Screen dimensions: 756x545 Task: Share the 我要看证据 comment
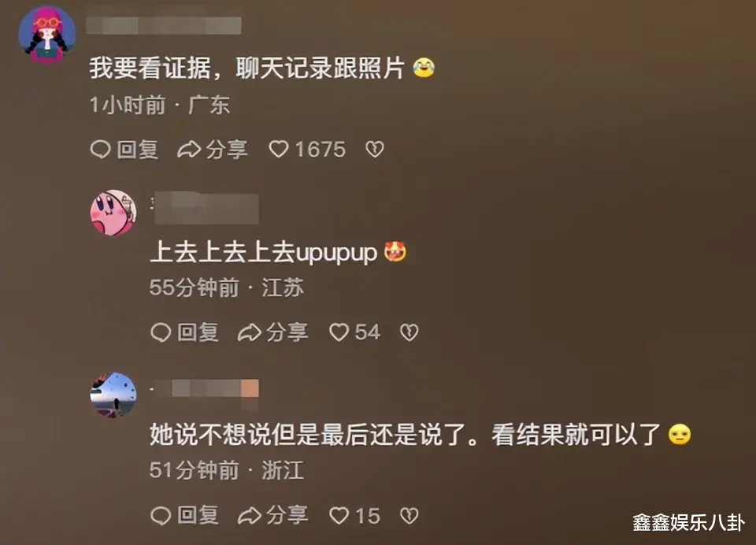click(x=212, y=150)
